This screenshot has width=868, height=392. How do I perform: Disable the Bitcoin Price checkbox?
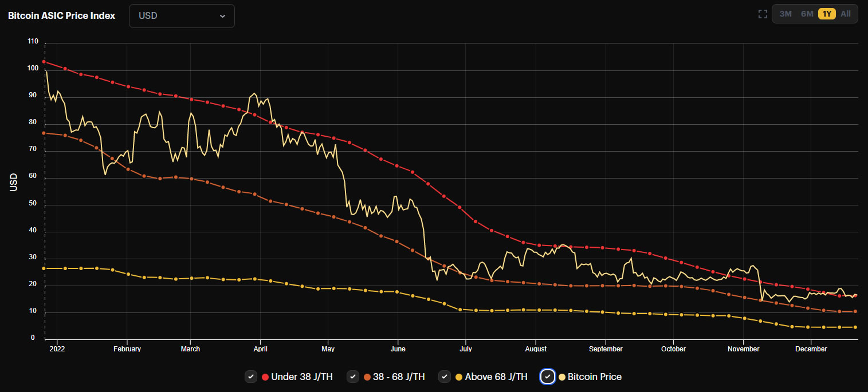548,377
